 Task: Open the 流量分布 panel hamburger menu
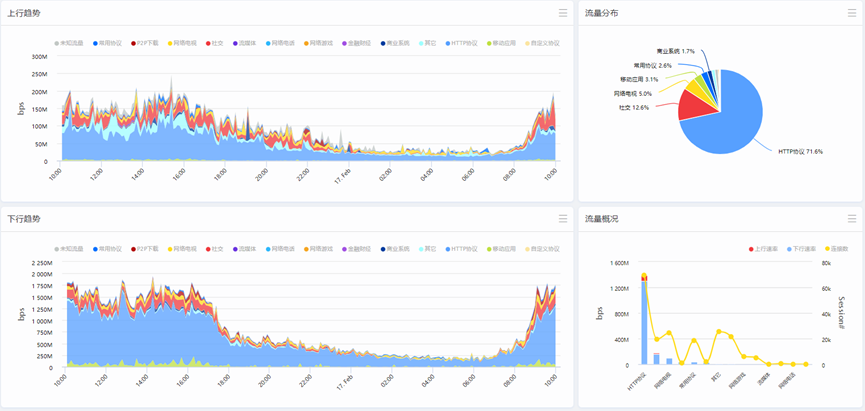[x=852, y=14]
